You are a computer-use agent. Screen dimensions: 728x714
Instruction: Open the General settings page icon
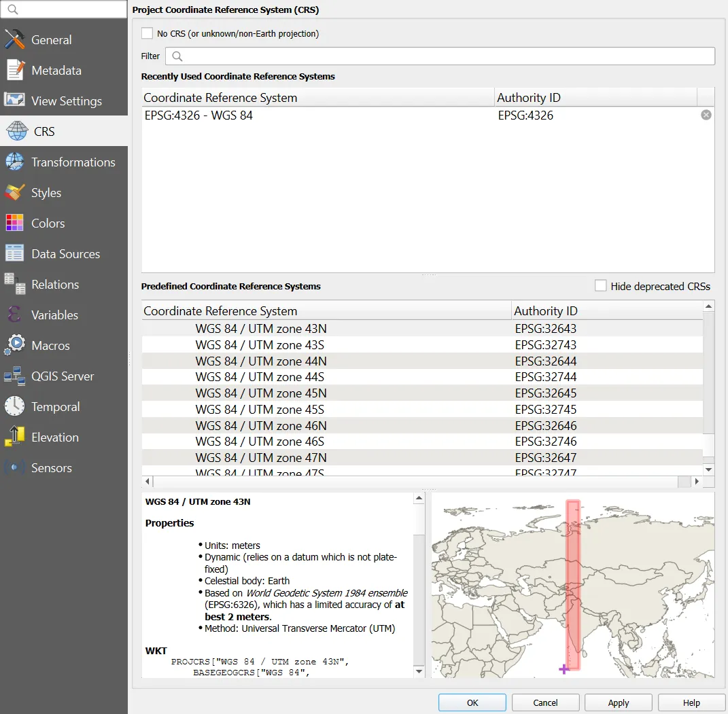click(14, 39)
